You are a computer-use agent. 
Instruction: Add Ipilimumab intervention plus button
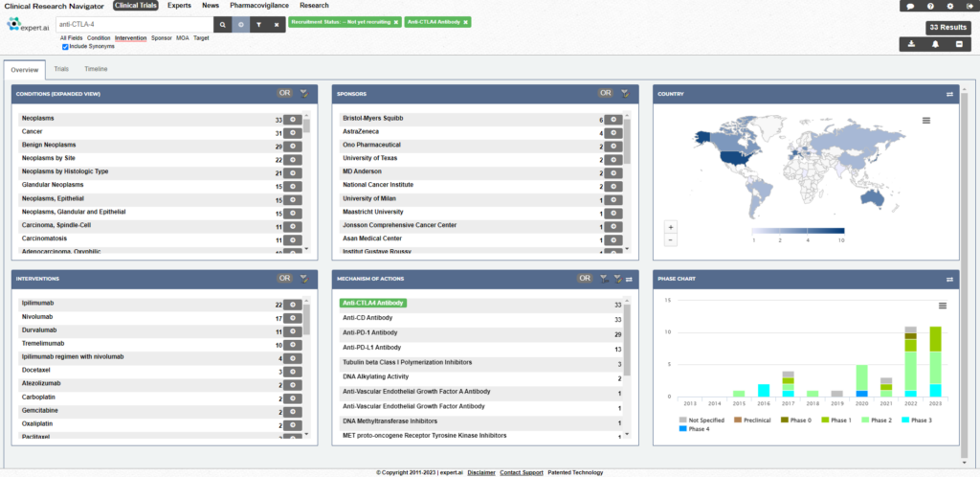[x=293, y=305]
